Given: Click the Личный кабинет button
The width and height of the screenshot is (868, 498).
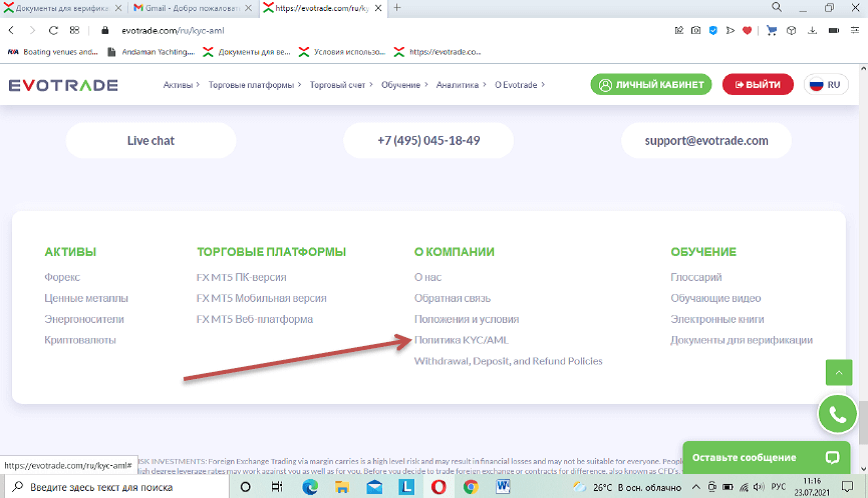Looking at the screenshot, I should pos(651,85).
